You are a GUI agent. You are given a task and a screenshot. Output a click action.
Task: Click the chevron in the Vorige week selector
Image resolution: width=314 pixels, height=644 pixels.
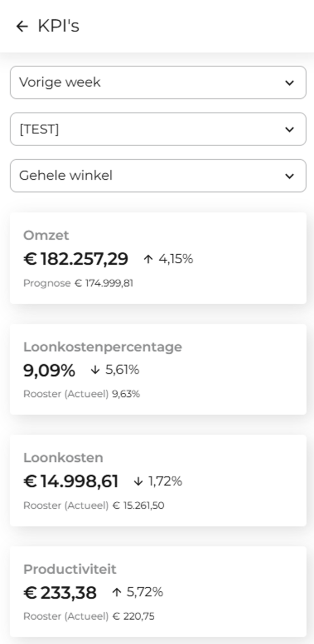point(289,83)
